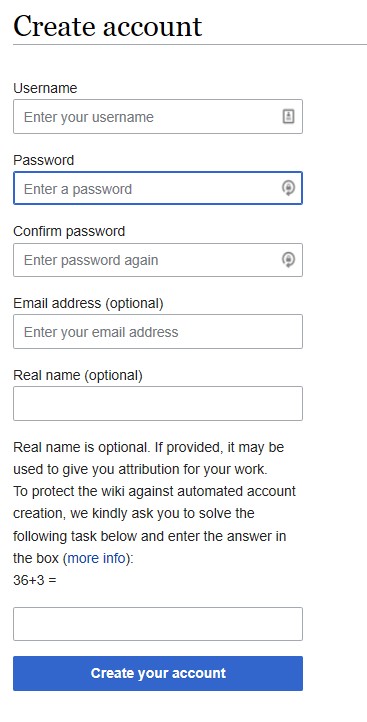The width and height of the screenshot is (367, 722).
Task: Click the '36+3 =' captcha question text
Action: (35, 580)
